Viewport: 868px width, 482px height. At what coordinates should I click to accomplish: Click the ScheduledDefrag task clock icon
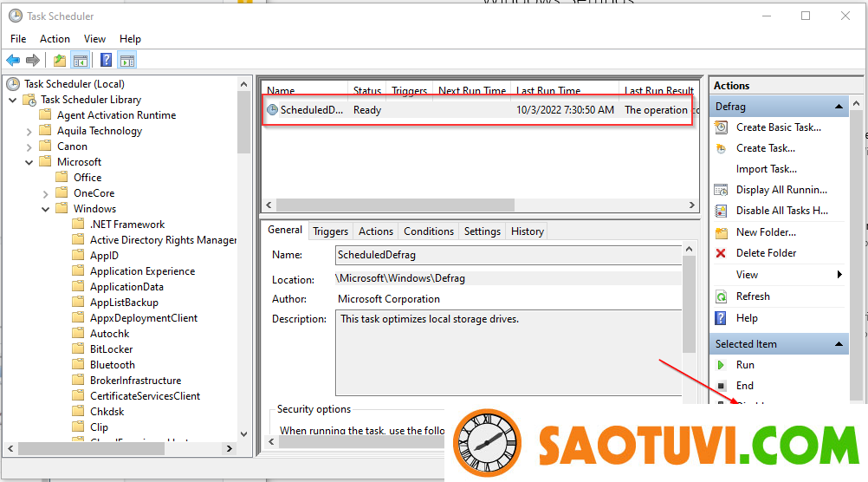pos(272,110)
